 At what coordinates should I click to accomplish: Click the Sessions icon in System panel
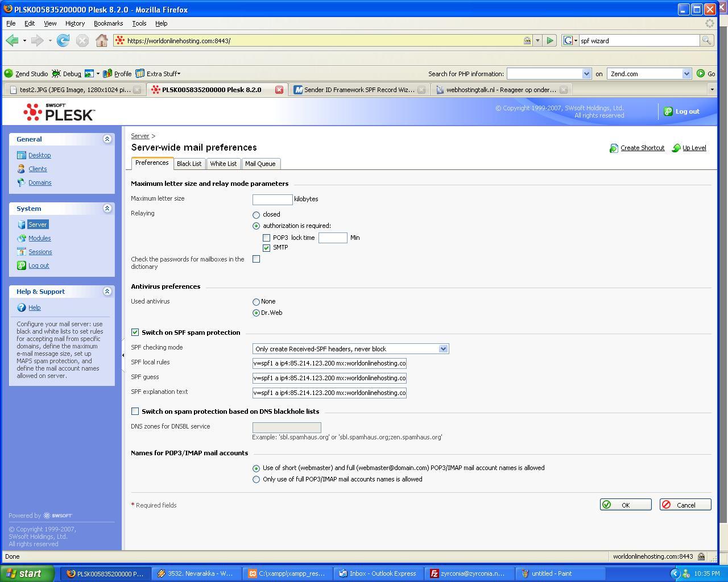[22, 252]
